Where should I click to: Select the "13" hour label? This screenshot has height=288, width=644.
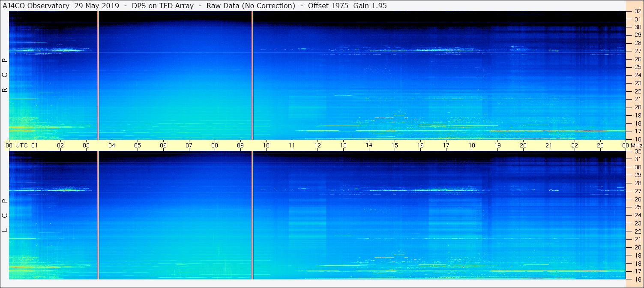pyautogui.click(x=343, y=145)
